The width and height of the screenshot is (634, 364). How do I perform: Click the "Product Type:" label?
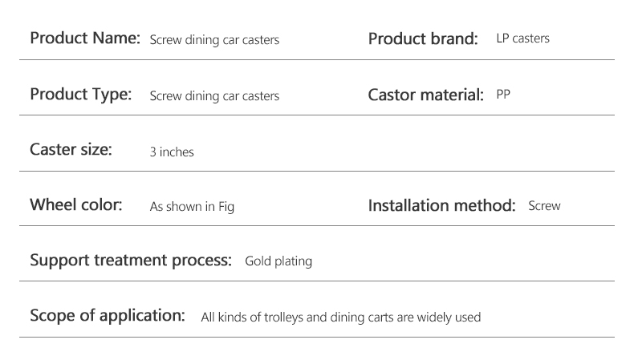point(80,95)
